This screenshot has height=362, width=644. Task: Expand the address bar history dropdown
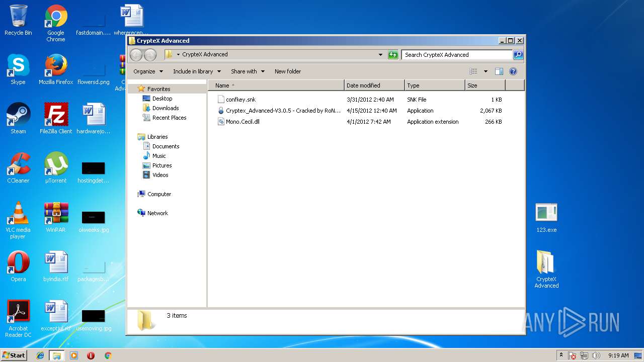click(380, 55)
